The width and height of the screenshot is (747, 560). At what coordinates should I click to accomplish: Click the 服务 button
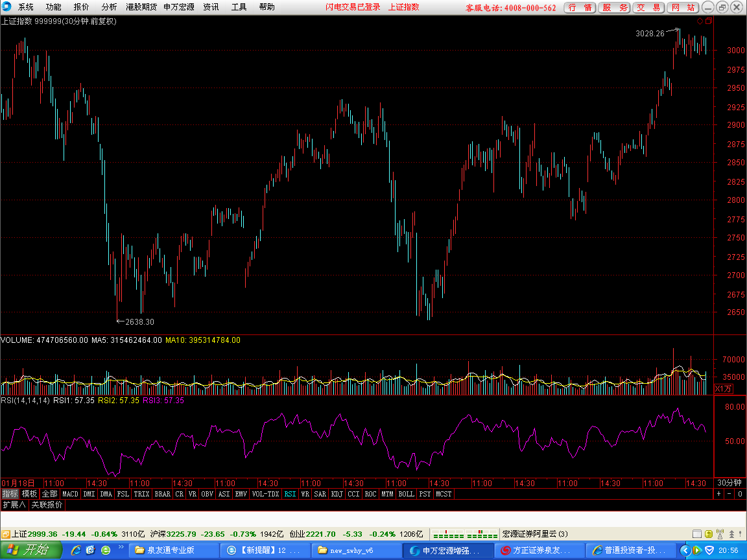(x=615, y=8)
